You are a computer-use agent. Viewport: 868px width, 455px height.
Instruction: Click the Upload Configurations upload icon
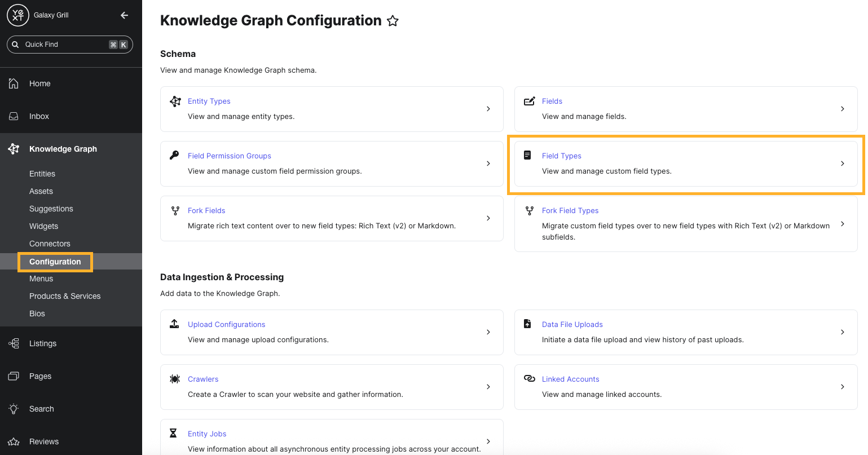point(175,324)
